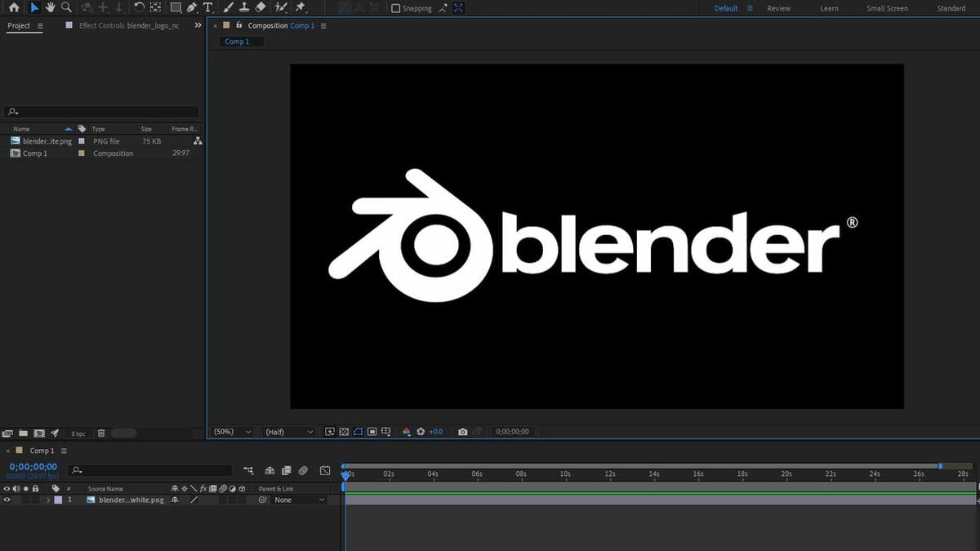
Task: Select the Pen tool
Action: coord(192,7)
